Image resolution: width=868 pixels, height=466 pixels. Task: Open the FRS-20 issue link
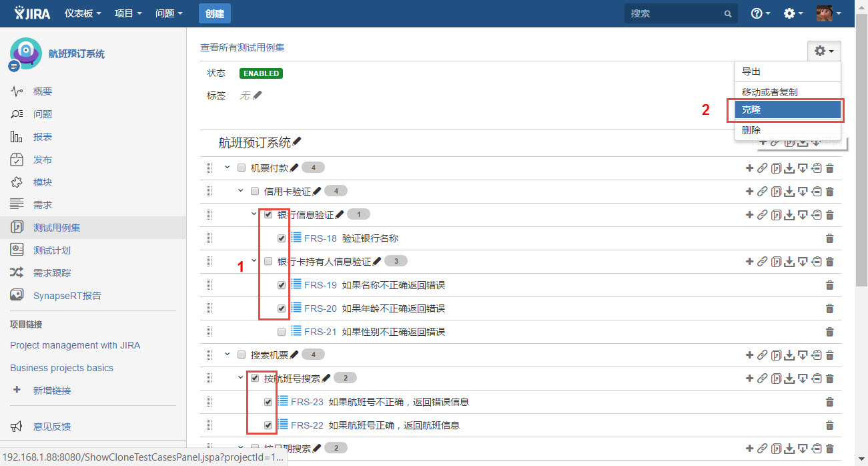click(x=320, y=308)
